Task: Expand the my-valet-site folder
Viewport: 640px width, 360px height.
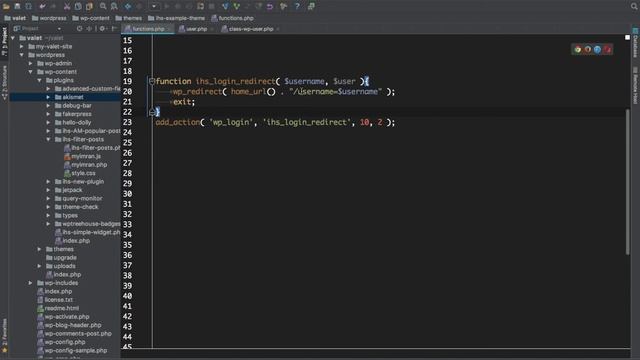Action: click(22, 47)
